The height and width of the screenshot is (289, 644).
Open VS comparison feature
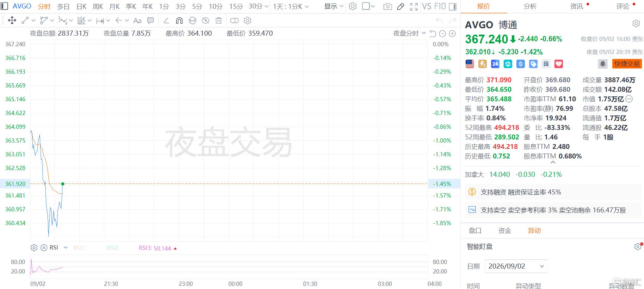(x=427, y=6)
